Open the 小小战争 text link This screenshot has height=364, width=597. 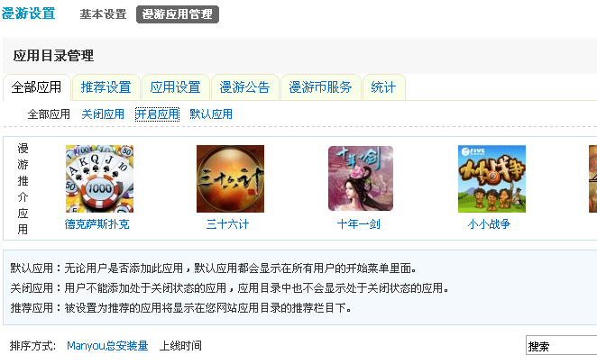point(489,224)
